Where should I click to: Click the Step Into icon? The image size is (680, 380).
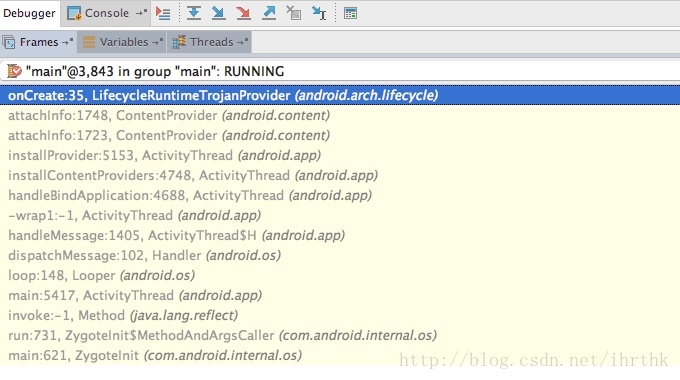tap(218, 13)
